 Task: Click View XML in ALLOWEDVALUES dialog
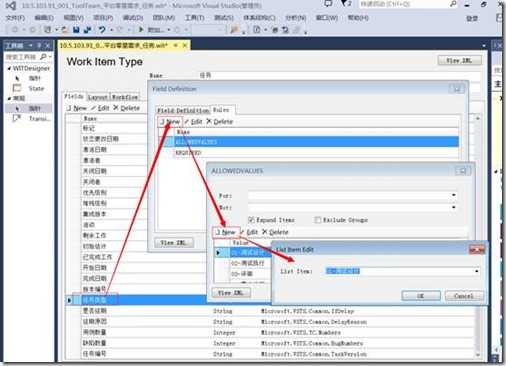point(231,293)
